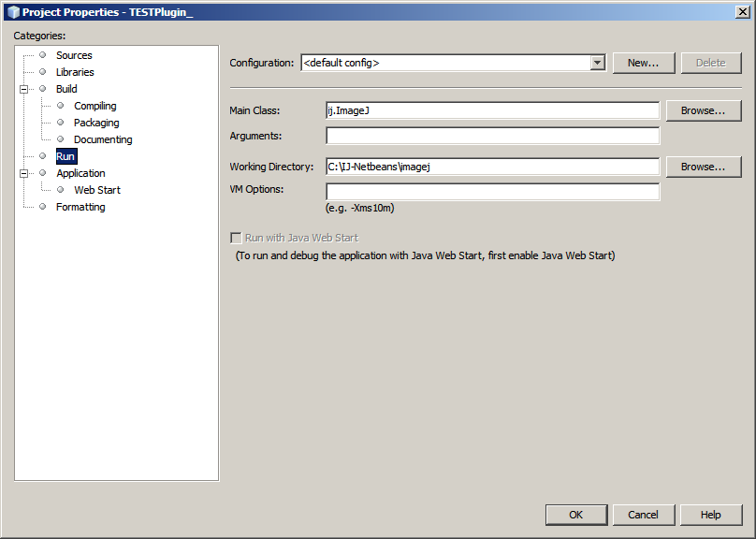Cancel the Project Properties dialog
This screenshot has width=756, height=539.
pyautogui.click(x=643, y=515)
